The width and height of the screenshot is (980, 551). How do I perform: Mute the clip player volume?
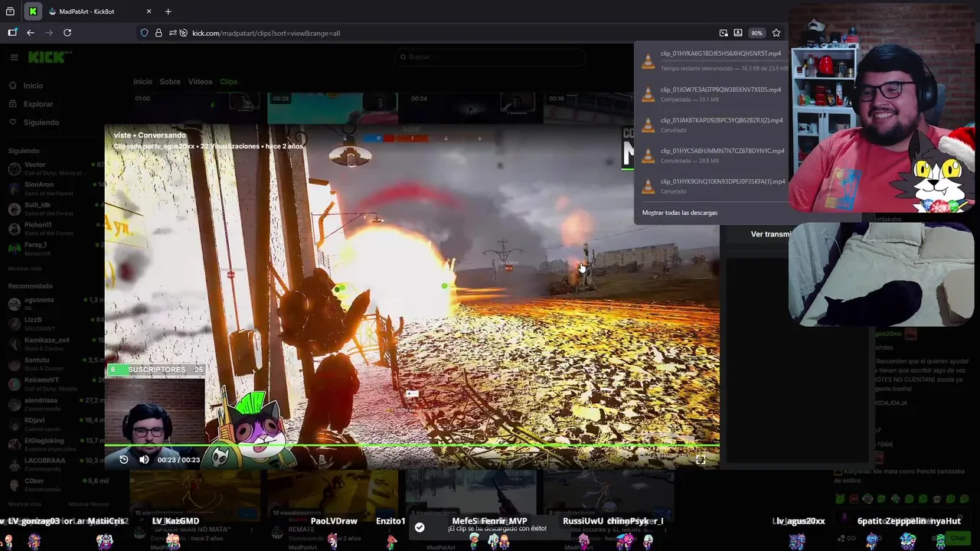(144, 460)
